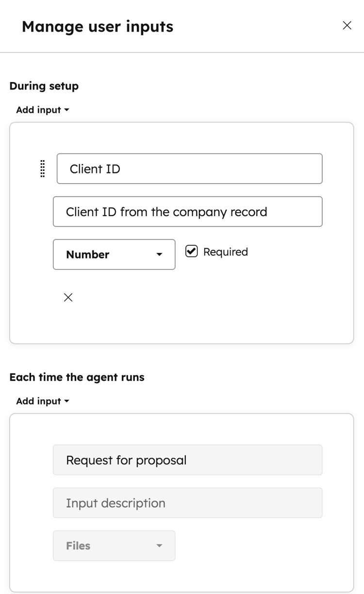The image size is (364, 594).
Task: Click the Client ID name input field
Action: pos(189,169)
